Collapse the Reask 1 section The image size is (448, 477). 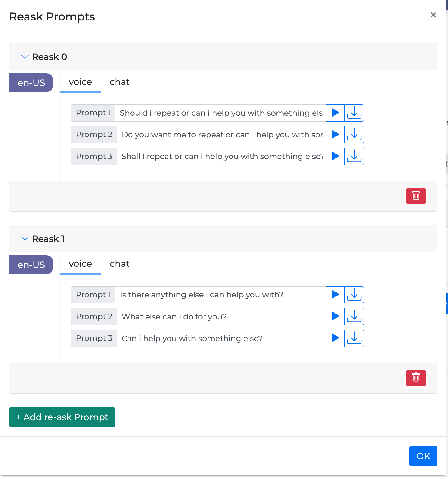(25, 239)
